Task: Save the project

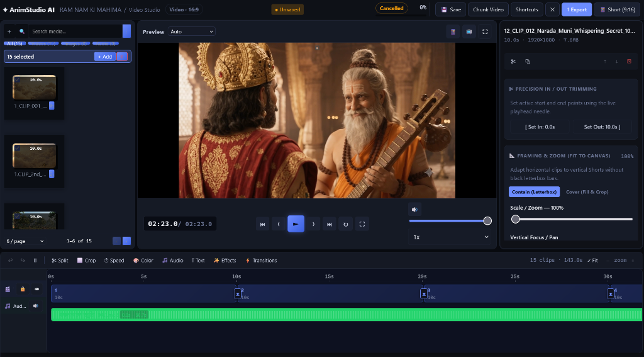Action: point(451,9)
